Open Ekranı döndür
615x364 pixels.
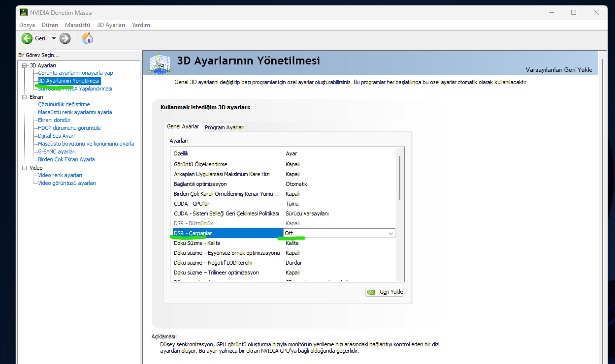point(54,120)
